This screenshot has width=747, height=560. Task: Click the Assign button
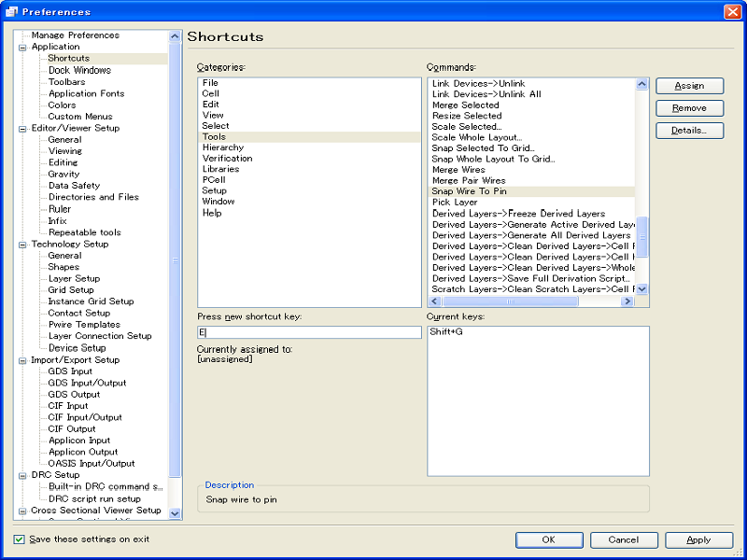(x=689, y=86)
